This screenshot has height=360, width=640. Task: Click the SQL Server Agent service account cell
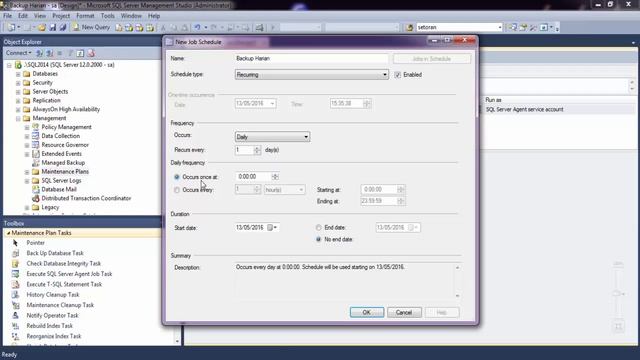[524, 109]
